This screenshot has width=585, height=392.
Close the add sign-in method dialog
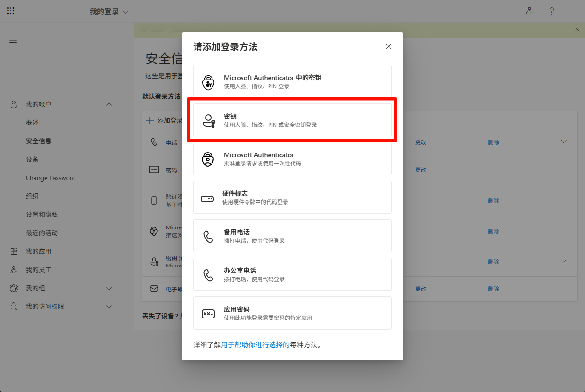(389, 46)
